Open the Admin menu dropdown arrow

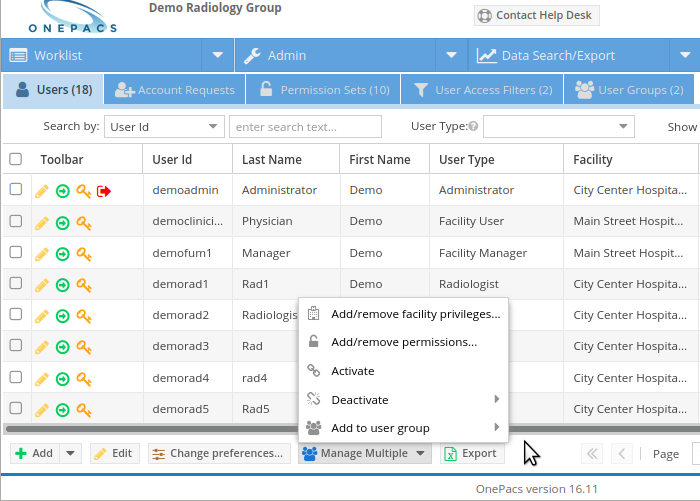451,55
